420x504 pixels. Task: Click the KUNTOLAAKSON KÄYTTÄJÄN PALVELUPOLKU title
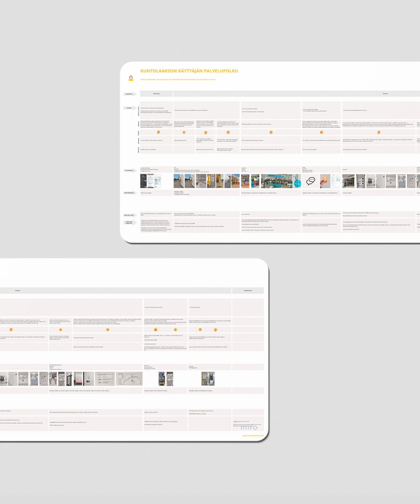pyautogui.click(x=189, y=71)
